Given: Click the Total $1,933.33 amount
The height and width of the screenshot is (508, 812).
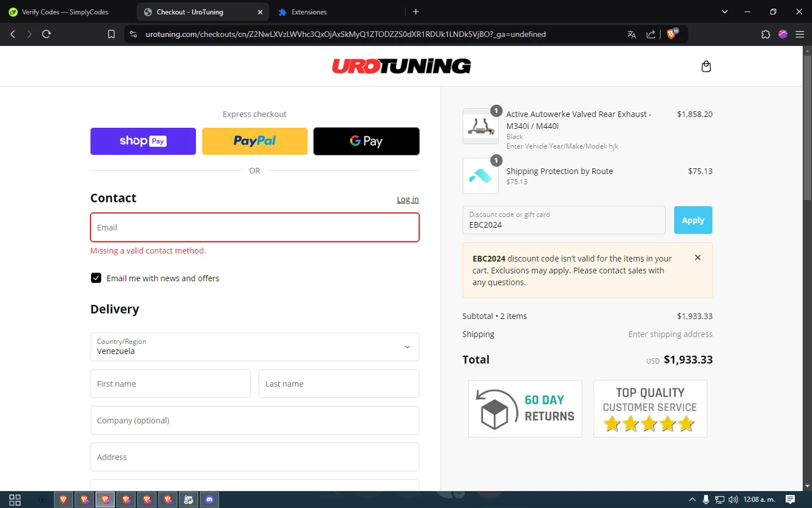Looking at the screenshot, I should 688,360.
